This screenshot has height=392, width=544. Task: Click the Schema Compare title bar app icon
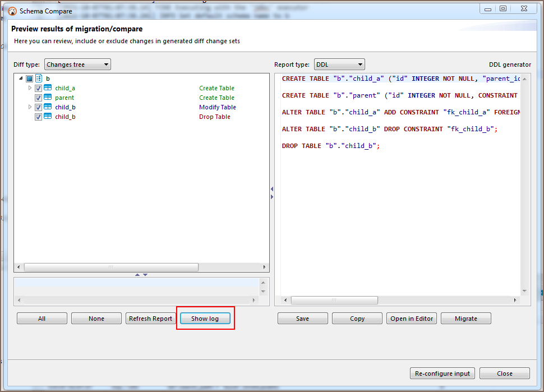(x=12, y=11)
